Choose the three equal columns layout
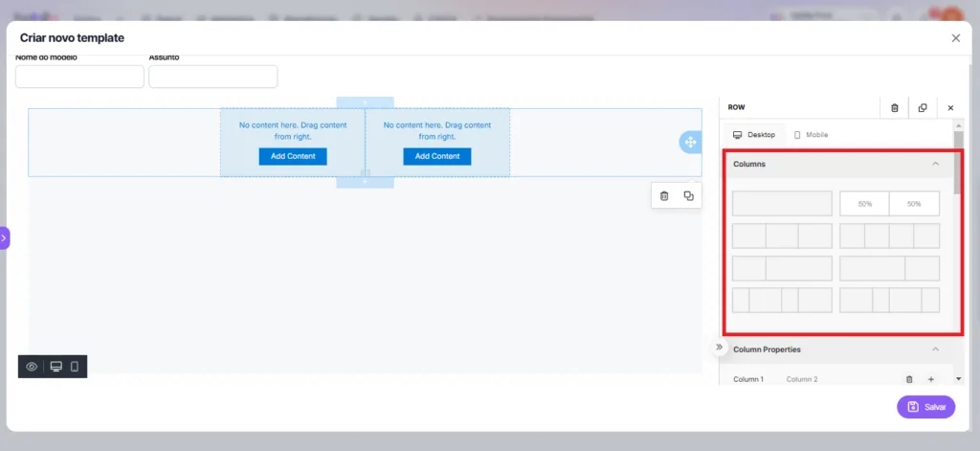This screenshot has width=980, height=451. click(x=782, y=236)
